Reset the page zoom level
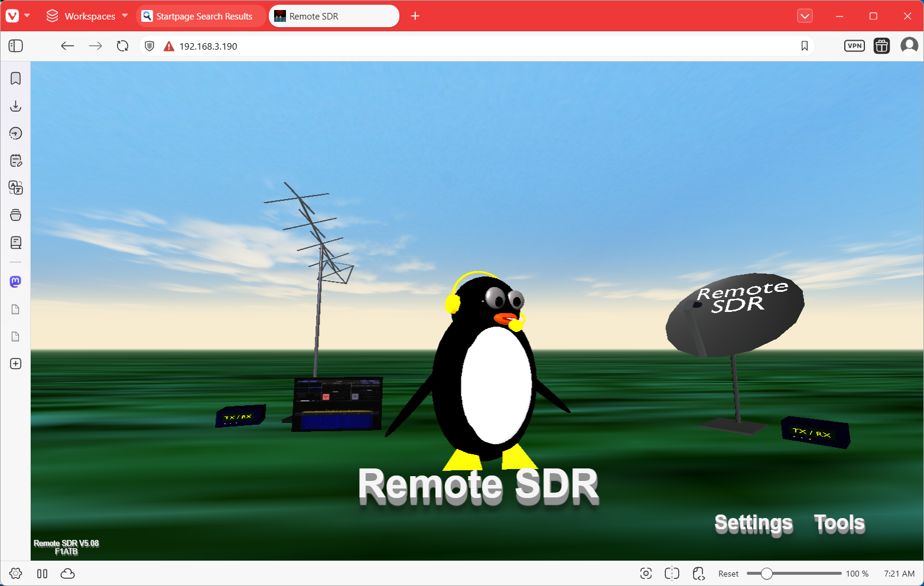Image resolution: width=924 pixels, height=586 pixels. point(728,574)
